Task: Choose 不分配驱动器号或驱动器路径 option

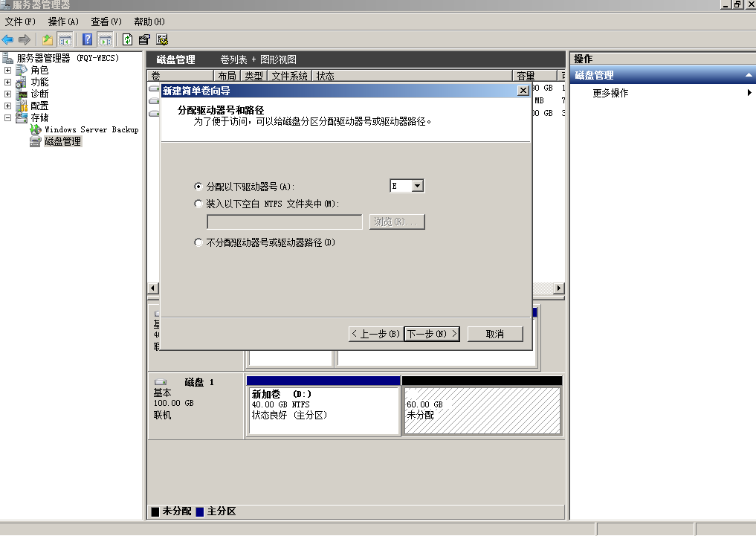Action: pyautogui.click(x=198, y=242)
